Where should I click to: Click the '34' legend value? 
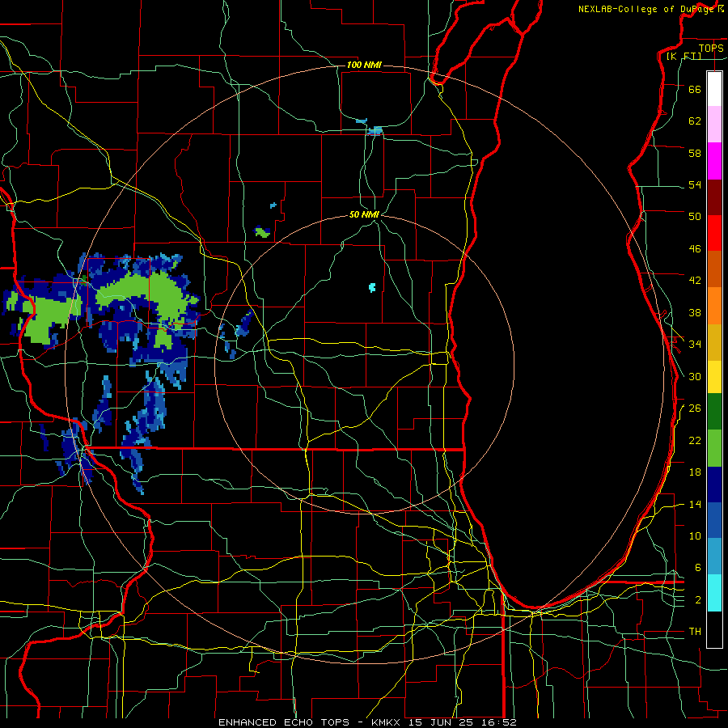[695, 344]
